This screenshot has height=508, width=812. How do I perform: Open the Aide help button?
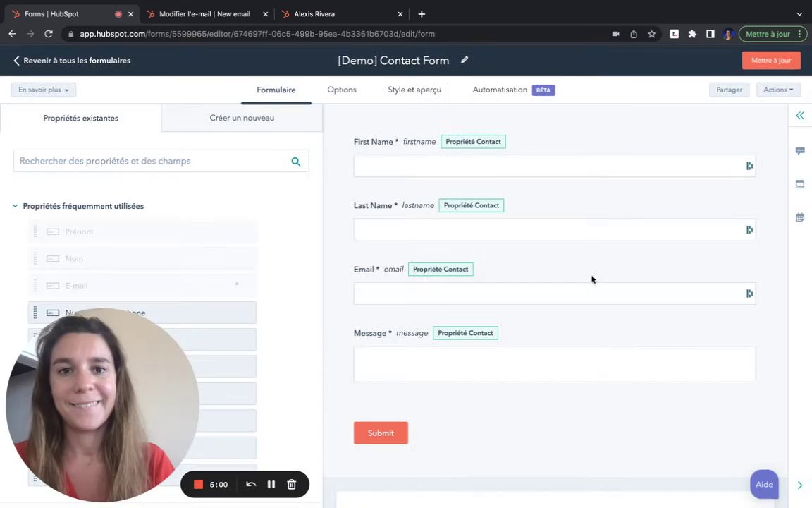764,484
